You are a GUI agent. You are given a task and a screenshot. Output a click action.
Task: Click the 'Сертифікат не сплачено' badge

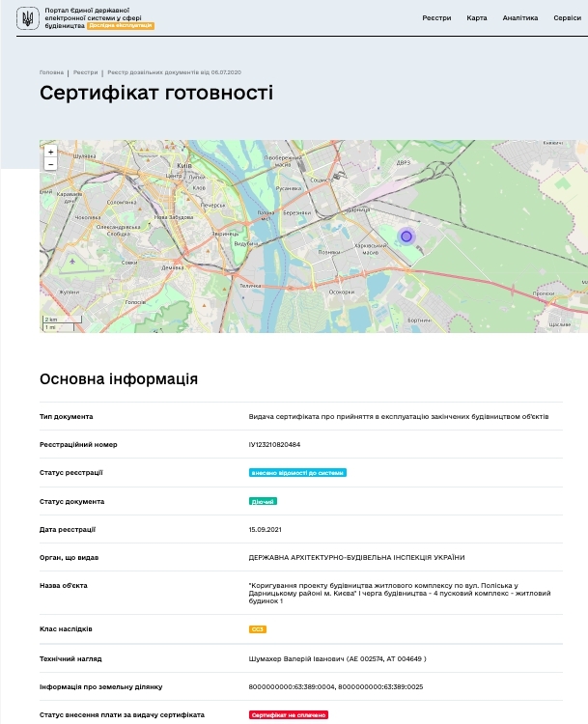[289, 714]
